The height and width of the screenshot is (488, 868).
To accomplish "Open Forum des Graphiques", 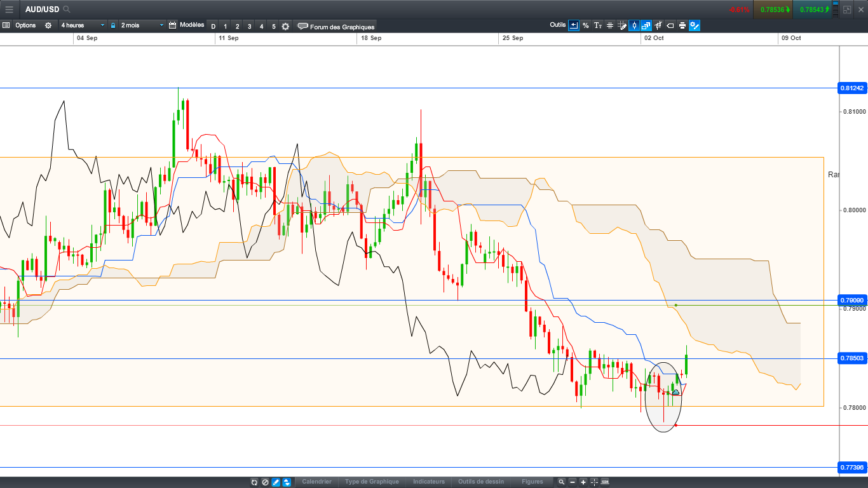I will tap(336, 27).
